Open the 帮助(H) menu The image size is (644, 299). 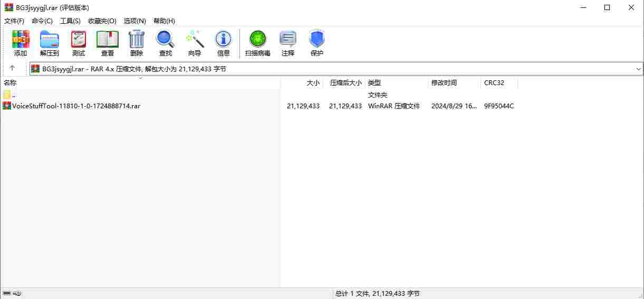point(164,21)
